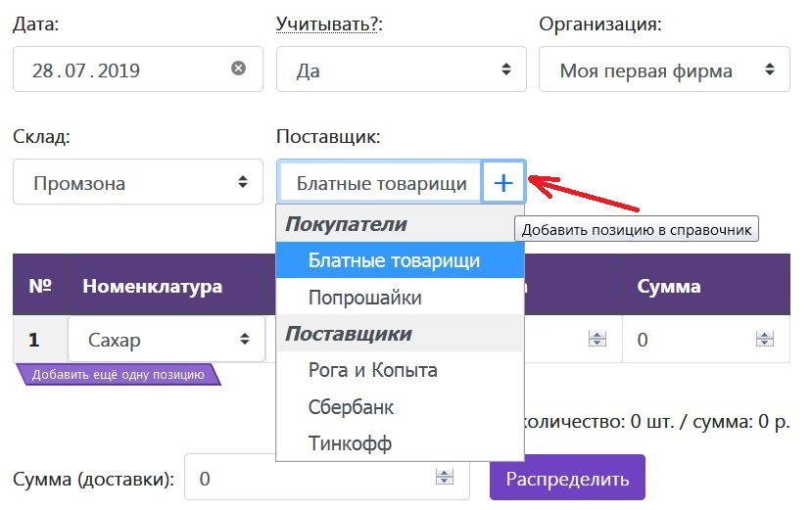This screenshot has height=510, width=812.
Task: Clear the date with the X icon
Action: click(238, 69)
